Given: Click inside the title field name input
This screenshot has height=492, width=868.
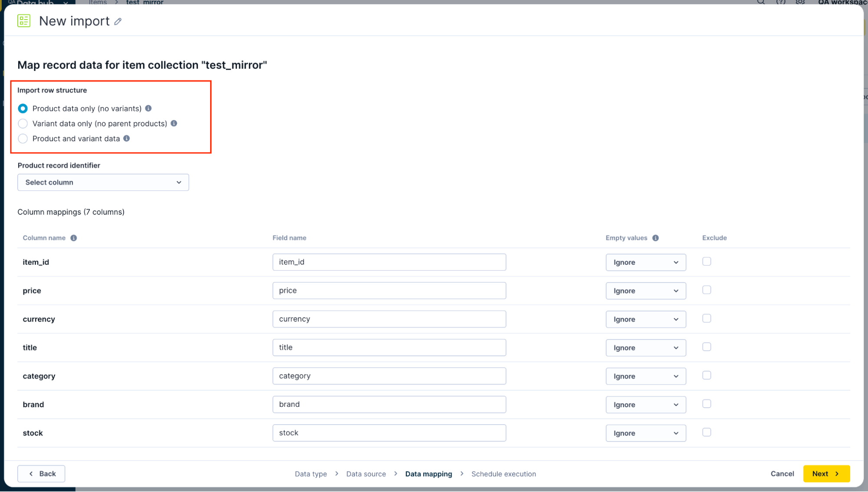Looking at the screenshot, I should pyautogui.click(x=389, y=347).
